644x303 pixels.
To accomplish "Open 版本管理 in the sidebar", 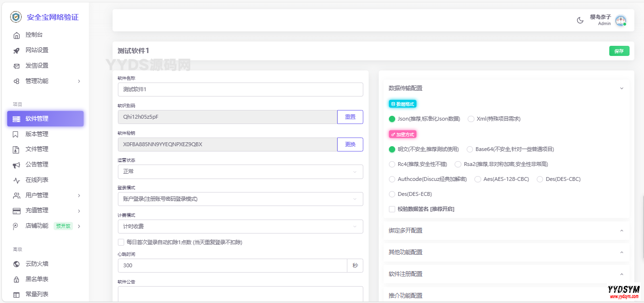I will (x=37, y=134).
